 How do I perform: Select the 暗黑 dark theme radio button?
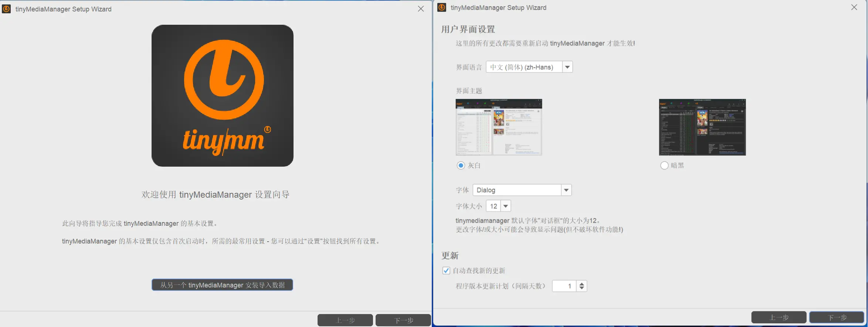664,166
